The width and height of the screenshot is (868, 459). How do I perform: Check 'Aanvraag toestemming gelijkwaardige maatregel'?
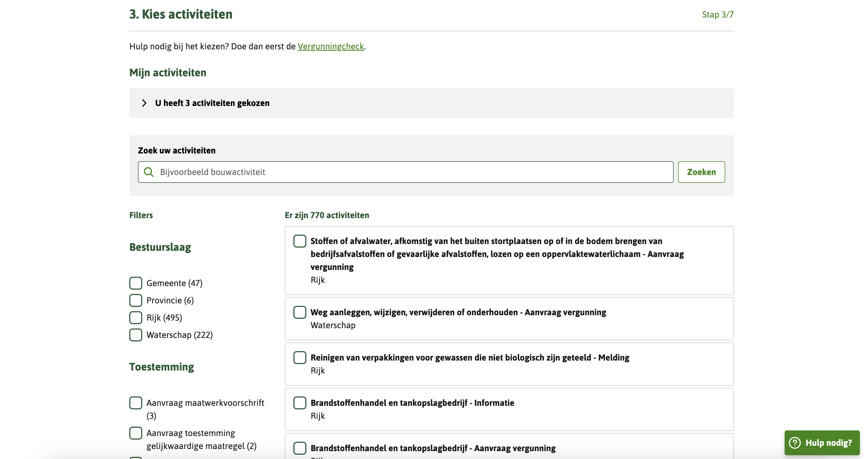click(x=136, y=433)
